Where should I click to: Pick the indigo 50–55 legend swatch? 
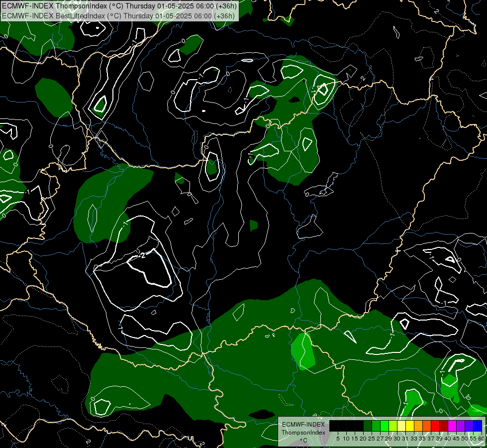coord(469,426)
